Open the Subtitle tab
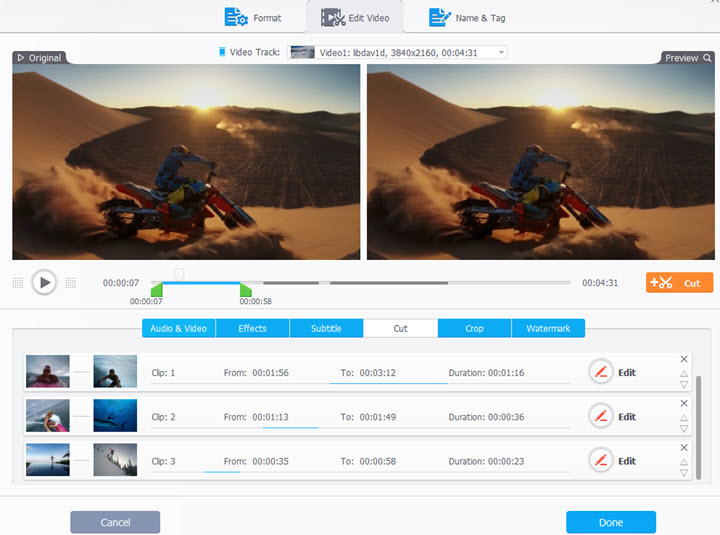720x535 pixels. pos(326,328)
